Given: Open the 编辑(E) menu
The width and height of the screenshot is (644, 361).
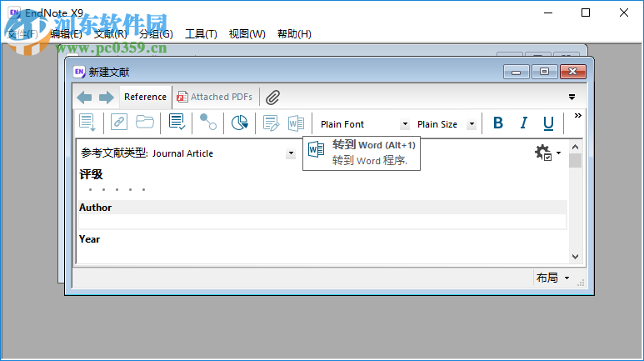Looking at the screenshot, I should (x=66, y=33).
